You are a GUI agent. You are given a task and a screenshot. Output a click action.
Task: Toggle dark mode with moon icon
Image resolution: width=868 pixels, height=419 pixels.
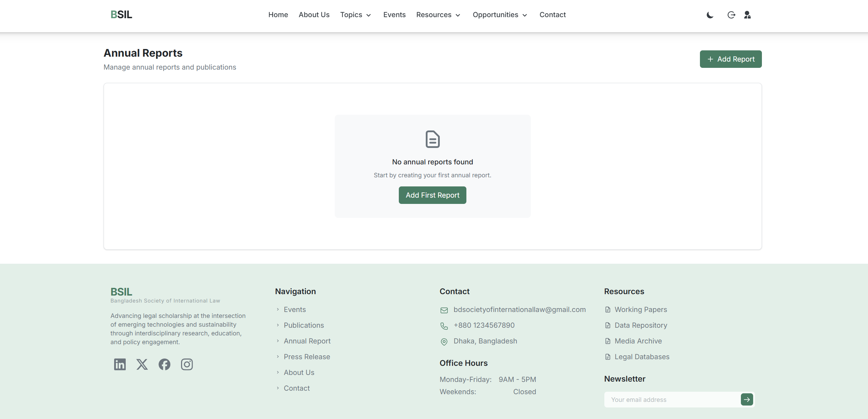pyautogui.click(x=710, y=15)
